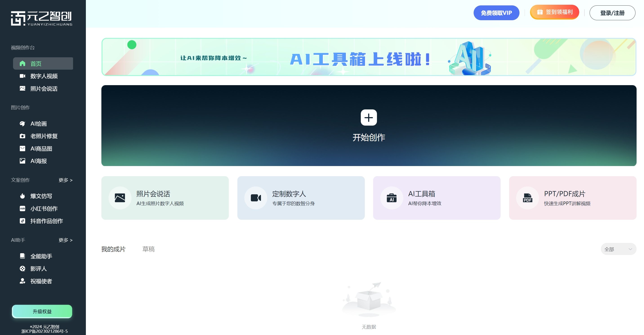
Task: Open the 全部 filter dropdown
Action: coord(618,249)
